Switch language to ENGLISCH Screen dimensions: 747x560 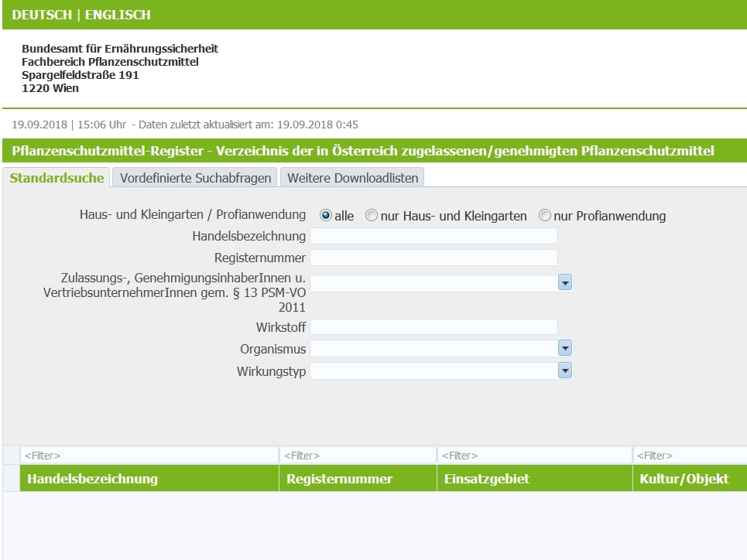(x=118, y=15)
